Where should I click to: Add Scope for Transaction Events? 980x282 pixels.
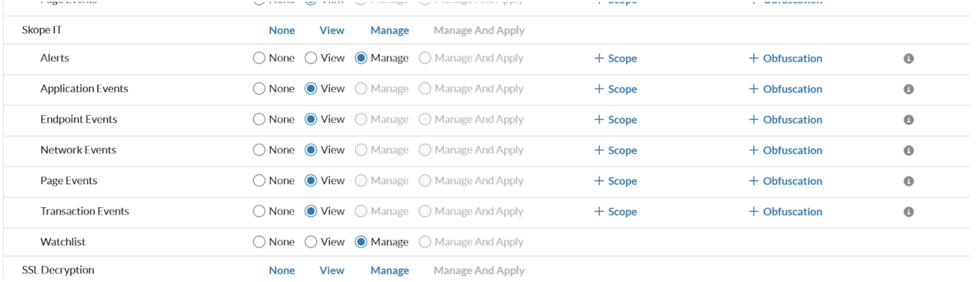pos(615,212)
